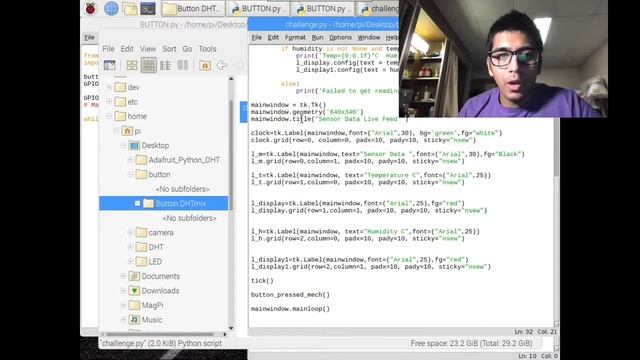This screenshot has height=360, width=640.
Task: Click the new window icon in the file manager
Action: click(x=109, y=65)
